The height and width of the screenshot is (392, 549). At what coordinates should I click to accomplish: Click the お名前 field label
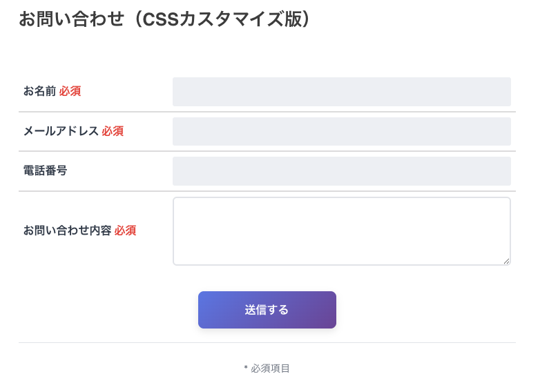coord(39,91)
